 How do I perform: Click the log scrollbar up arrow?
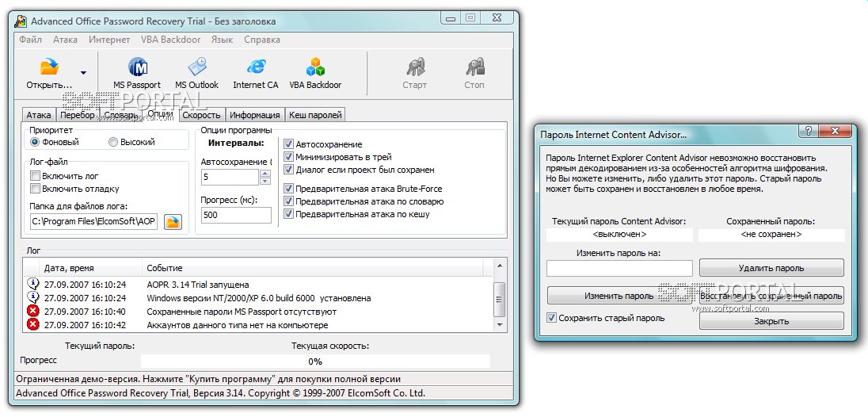[499, 266]
